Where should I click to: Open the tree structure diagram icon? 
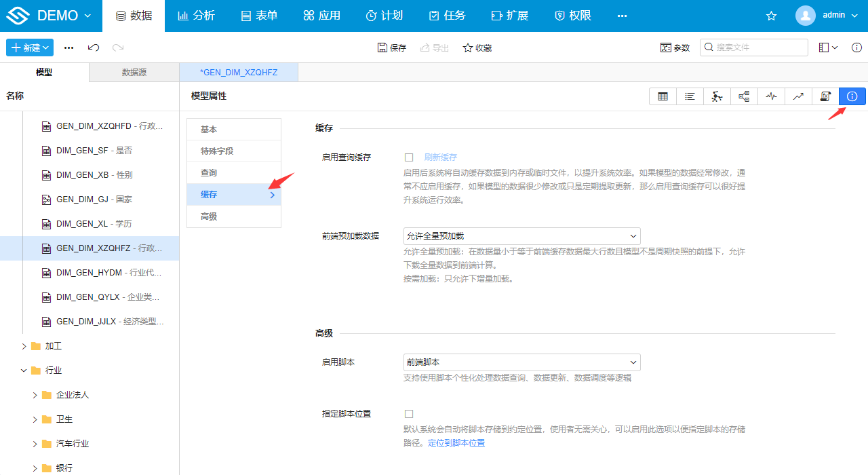tap(744, 96)
